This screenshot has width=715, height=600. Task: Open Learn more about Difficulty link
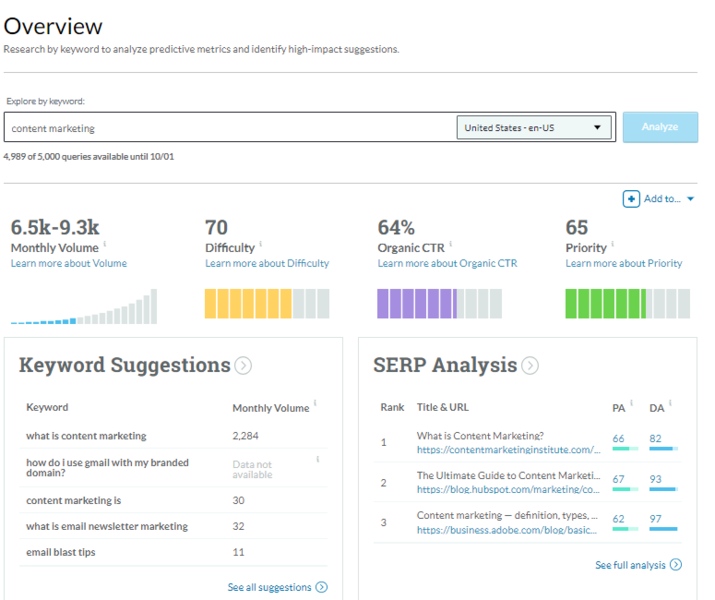pos(267,263)
